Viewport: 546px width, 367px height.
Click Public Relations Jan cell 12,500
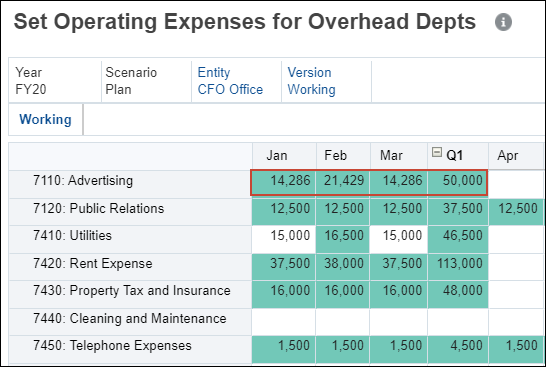click(284, 212)
